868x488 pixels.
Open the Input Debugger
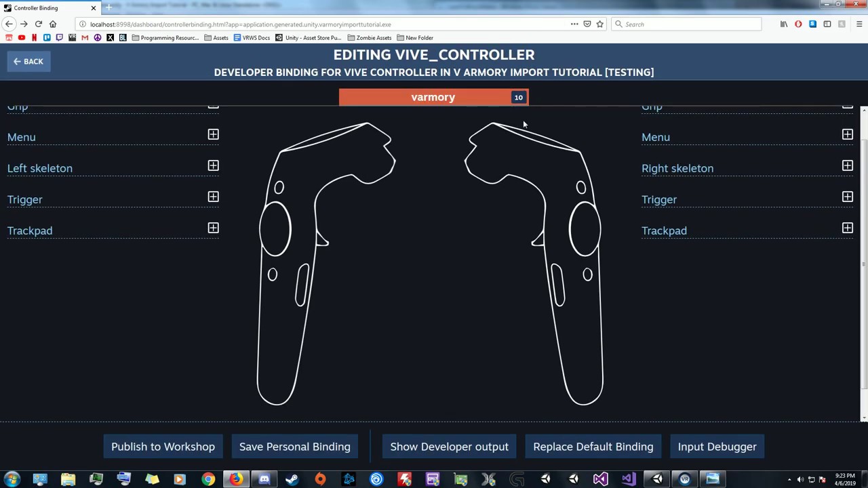pyautogui.click(x=717, y=447)
